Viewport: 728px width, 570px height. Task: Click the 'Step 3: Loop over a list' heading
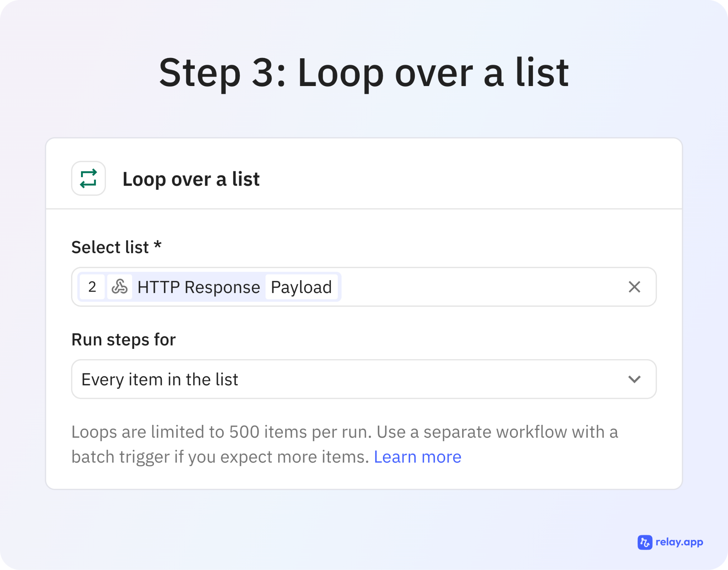click(364, 73)
